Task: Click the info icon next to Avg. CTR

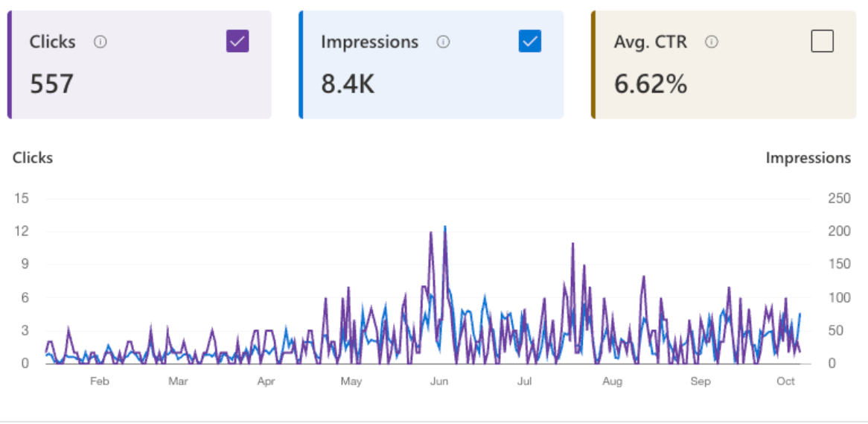Action: point(711,42)
